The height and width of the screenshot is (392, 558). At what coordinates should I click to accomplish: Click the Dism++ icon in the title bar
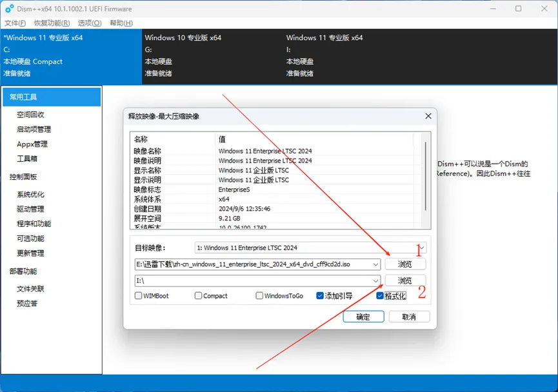(8, 8)
